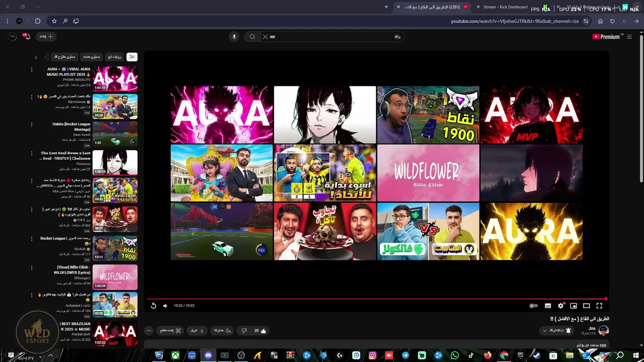The width and height of the screenshot is (644, 362).
Task: Click the browser back arrow
Action: (636, 21)
